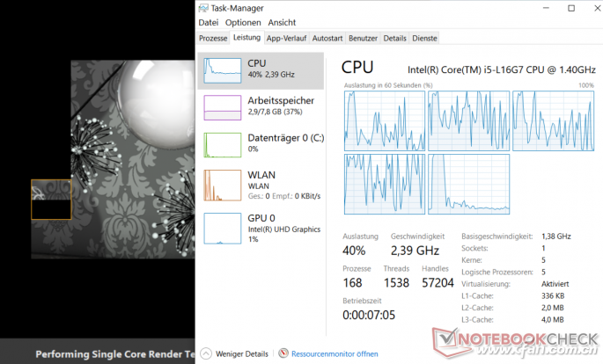Select the Datenträger 0 mini graph
603x364 pixels.
(223, 145)
